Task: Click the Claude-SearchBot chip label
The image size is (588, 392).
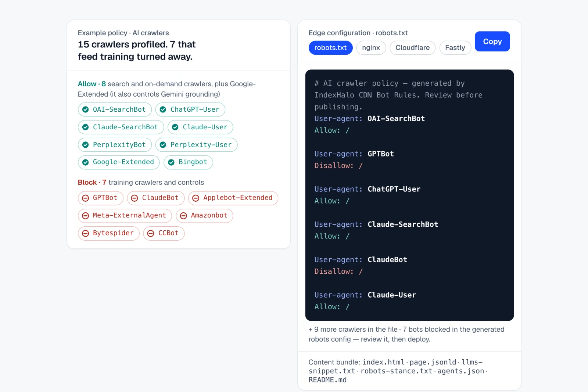Action: [x=125, y=127]
